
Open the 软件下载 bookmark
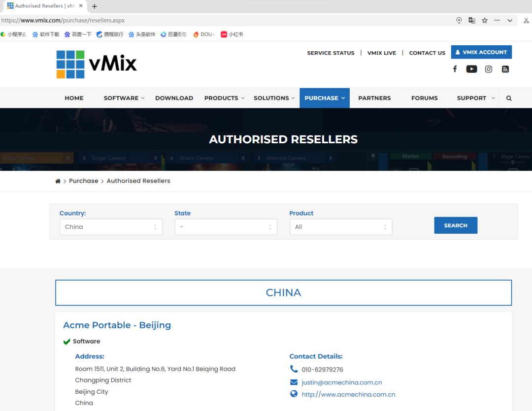(46, 34)
